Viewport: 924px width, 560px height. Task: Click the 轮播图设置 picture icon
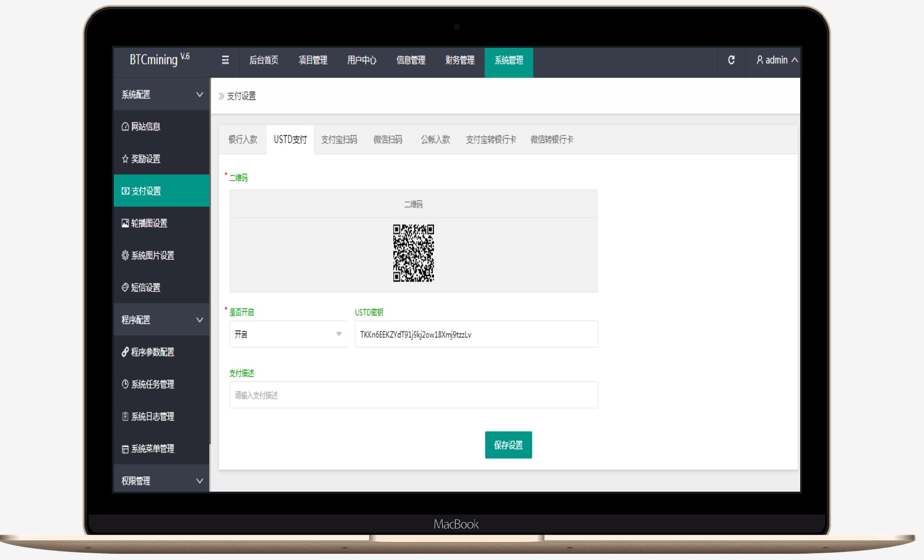125,223
